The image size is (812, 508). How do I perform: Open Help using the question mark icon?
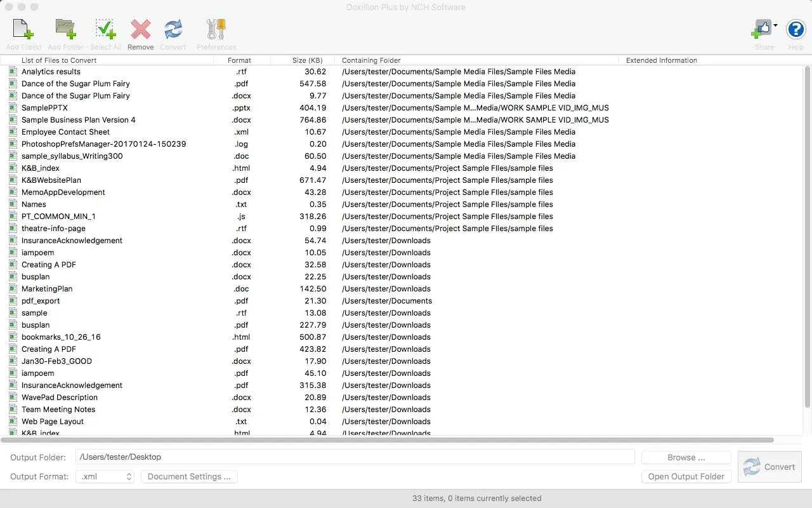point(796,29)
